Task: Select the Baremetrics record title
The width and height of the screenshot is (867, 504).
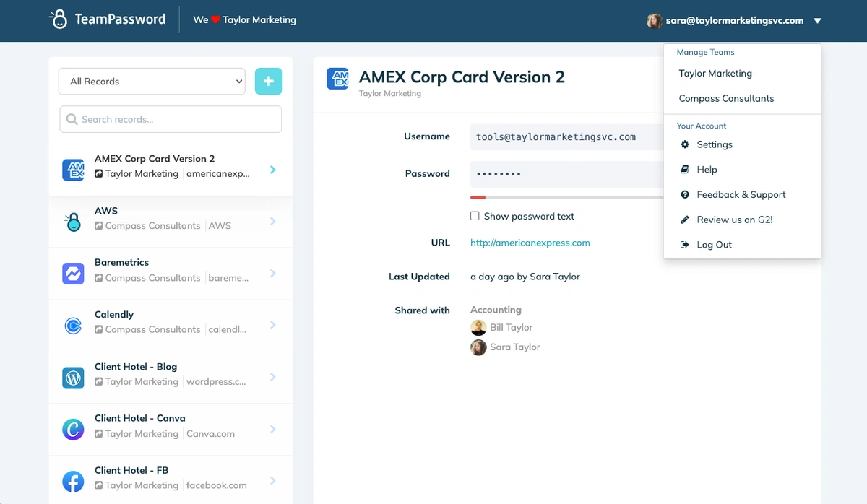Action: 121,262
